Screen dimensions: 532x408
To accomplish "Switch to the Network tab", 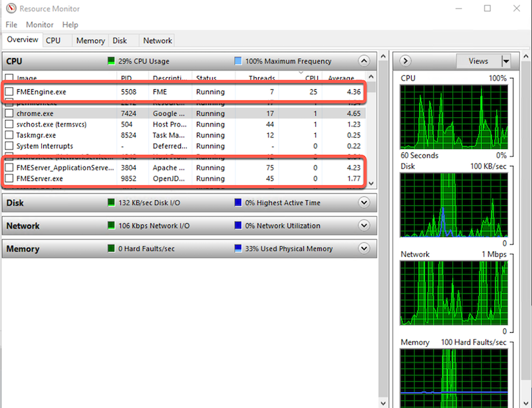I will click(158, 41).
